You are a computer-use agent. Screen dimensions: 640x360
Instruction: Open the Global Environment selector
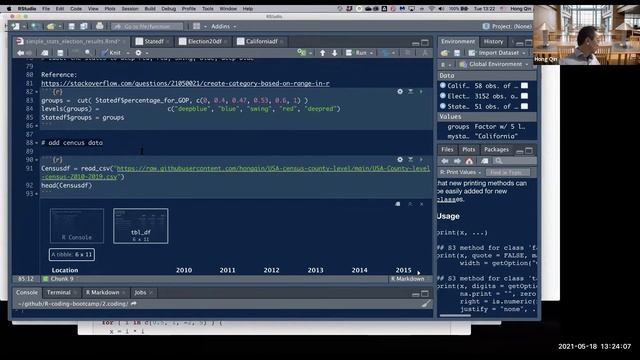493,64
